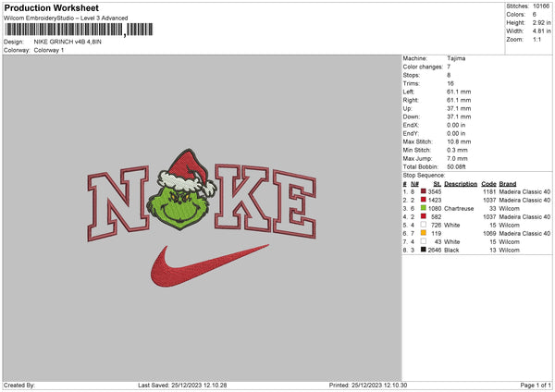Click the Nike Grinch embroidery design preview

[x=202, y=218]
